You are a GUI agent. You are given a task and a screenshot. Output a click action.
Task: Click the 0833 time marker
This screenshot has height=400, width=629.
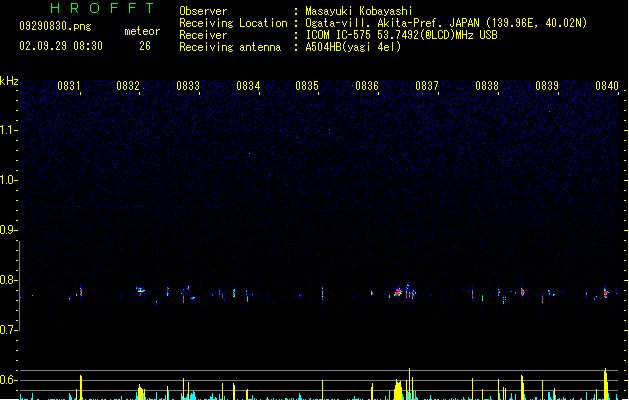click(x=188, y=86)
